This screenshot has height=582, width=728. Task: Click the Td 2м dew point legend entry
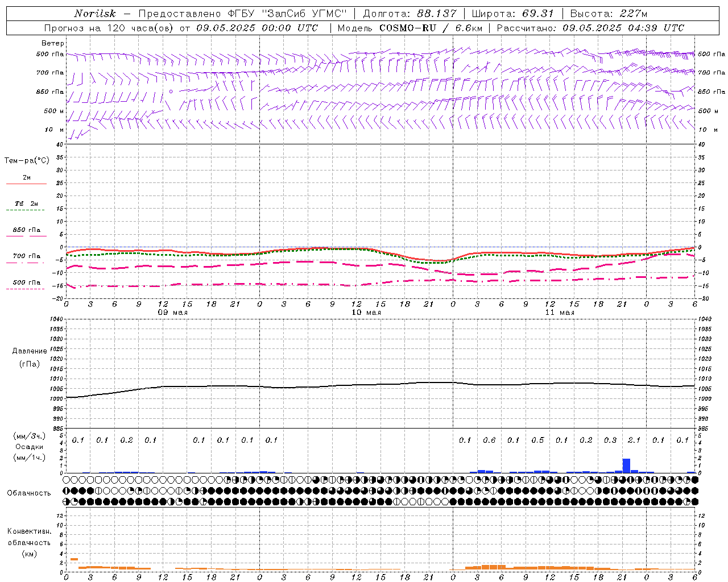pyautogui.click(x=27, y=203)
